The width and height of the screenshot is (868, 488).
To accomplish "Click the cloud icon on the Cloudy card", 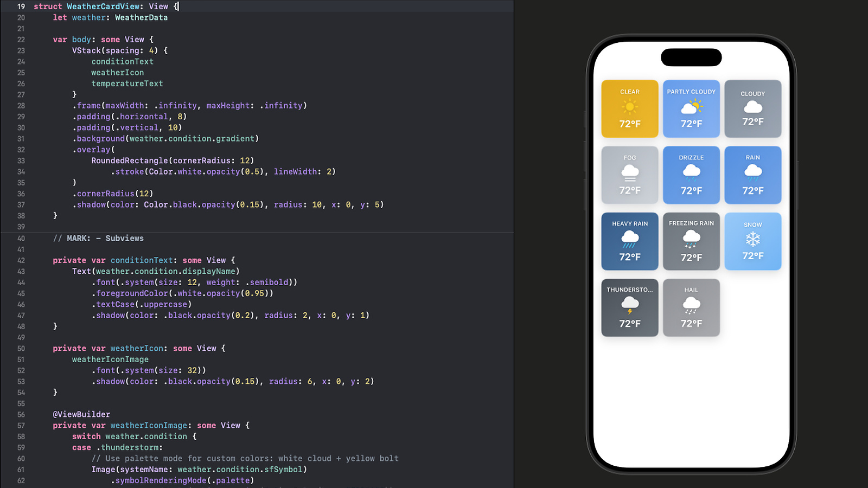I will (753, 107).
